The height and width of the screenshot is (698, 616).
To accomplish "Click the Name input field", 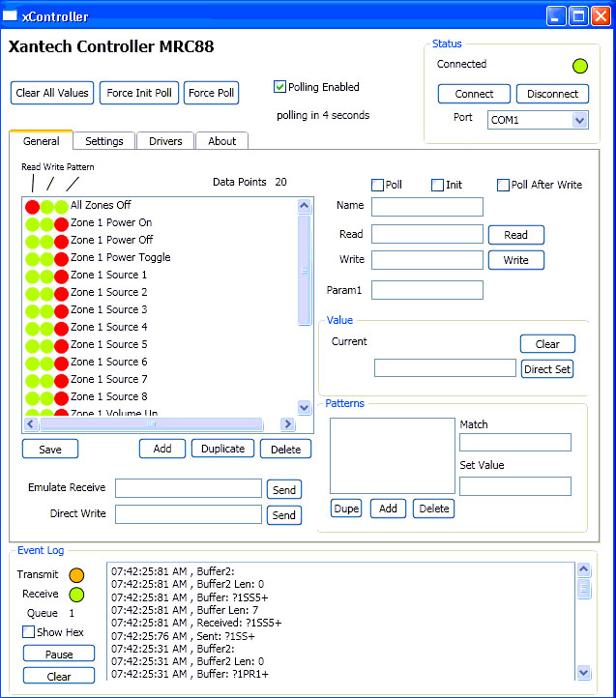I will coord(427,207).
